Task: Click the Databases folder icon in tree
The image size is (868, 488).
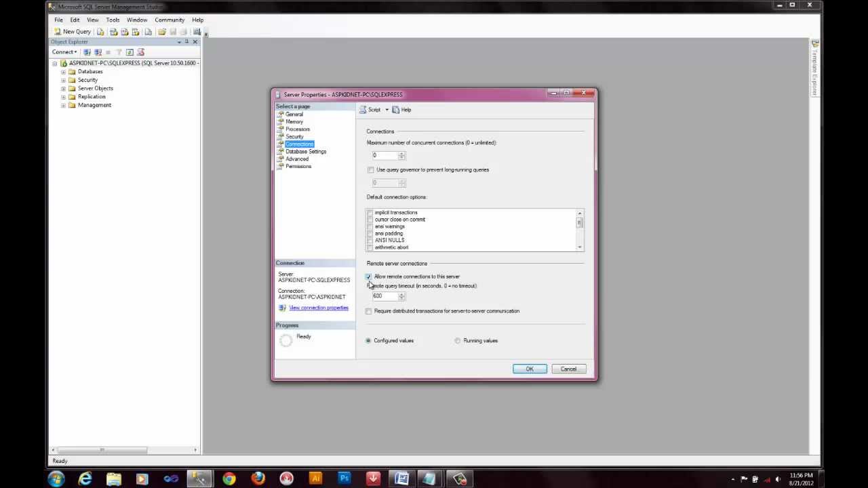Action: 72,71
